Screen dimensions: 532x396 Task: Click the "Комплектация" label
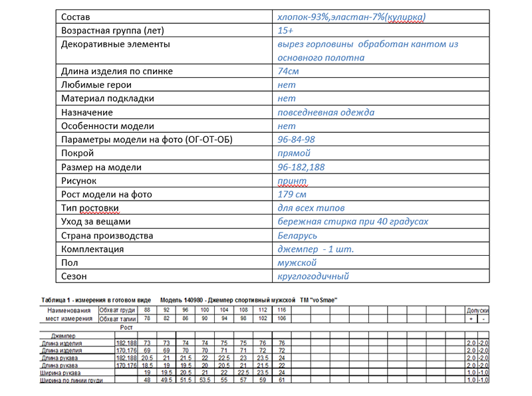coord(92,249)
